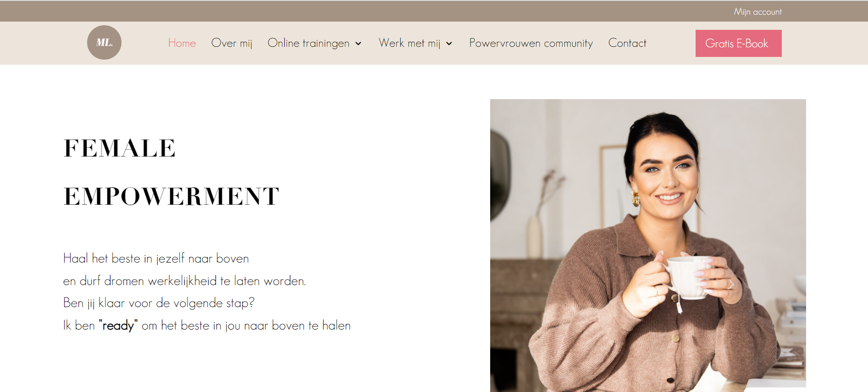Viewport: 868px width, 392px height.
Task: Visit the Powervrouwen community page
Action: pos(531,43)
